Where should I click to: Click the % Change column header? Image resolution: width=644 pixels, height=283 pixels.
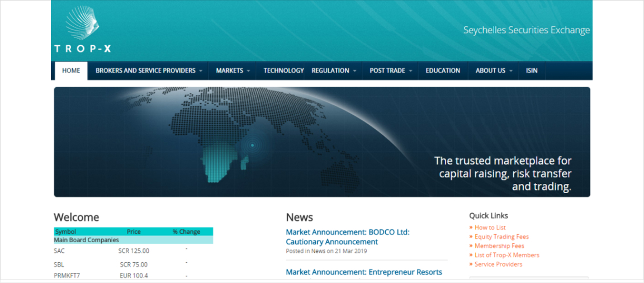point(187,232)
